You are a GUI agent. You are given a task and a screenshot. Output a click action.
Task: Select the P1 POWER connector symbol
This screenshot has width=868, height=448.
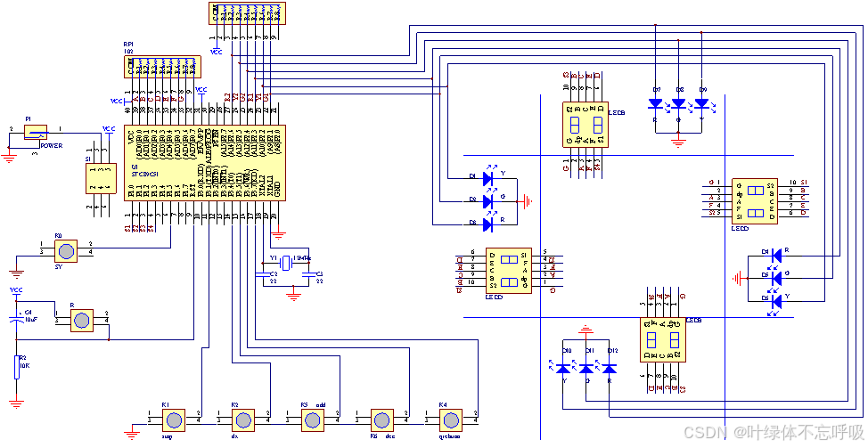pyautogui.click(x=36, y=134)
